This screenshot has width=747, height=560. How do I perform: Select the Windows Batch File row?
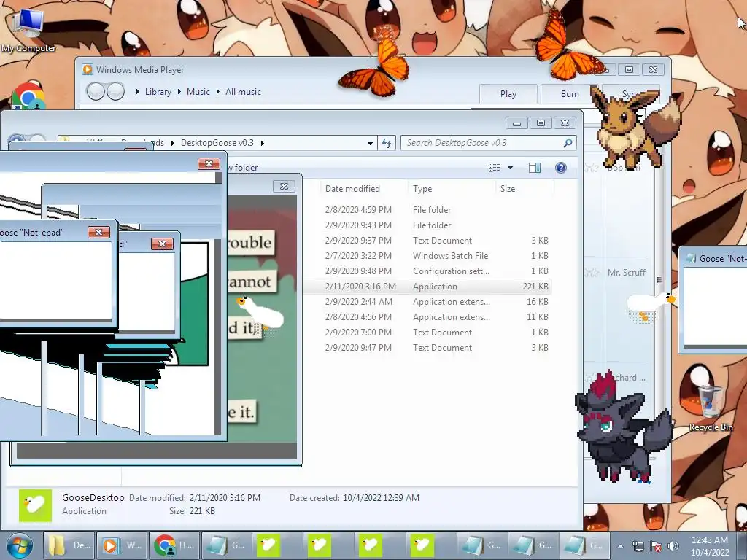point(427,256)
